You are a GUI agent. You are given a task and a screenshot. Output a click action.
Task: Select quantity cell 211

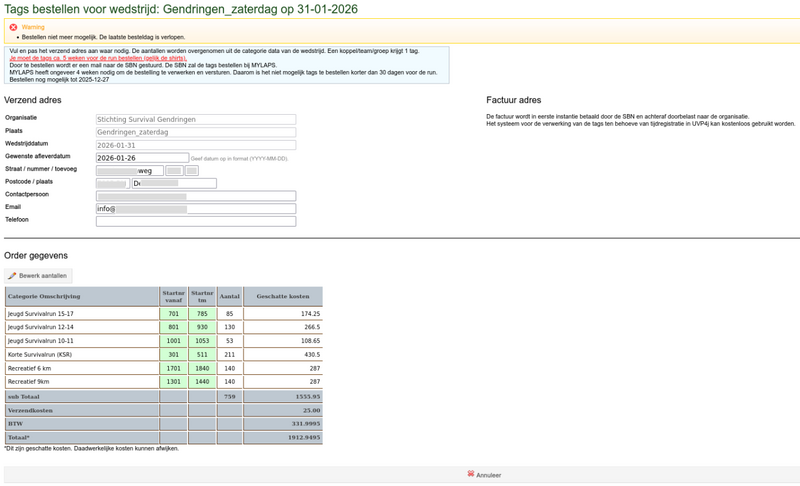230,354
